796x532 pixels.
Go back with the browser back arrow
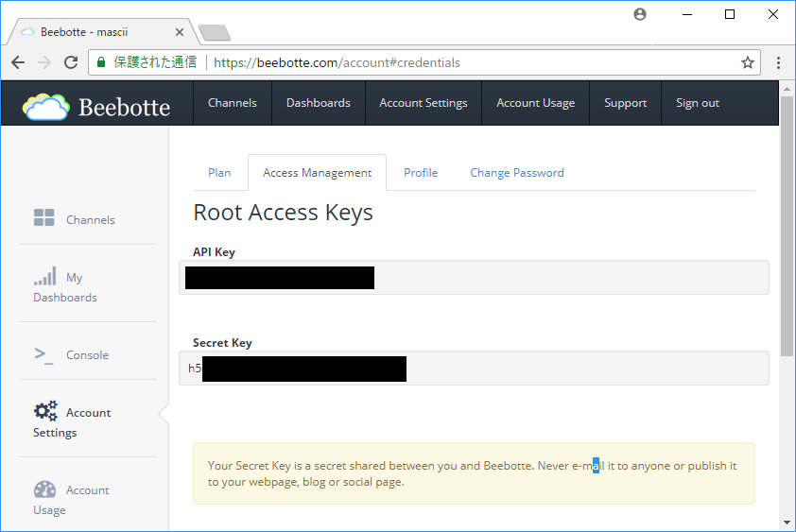pyautogui.click(x=18, y=62)
